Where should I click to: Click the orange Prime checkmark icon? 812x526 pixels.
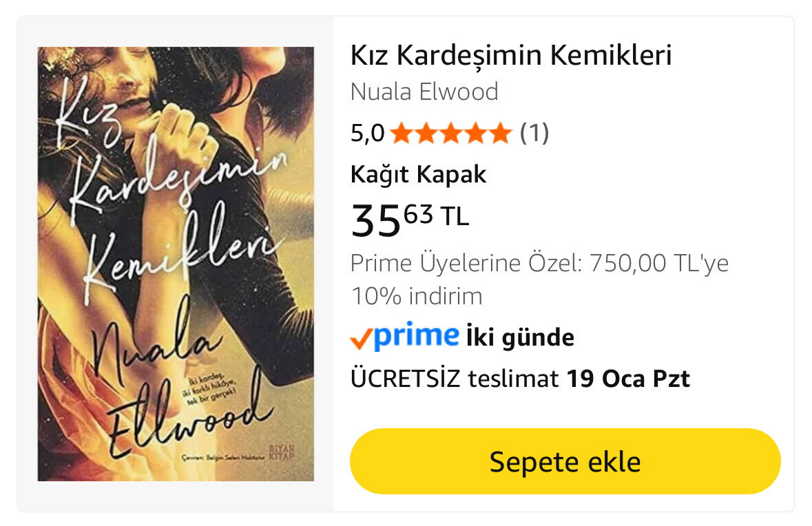361,339
